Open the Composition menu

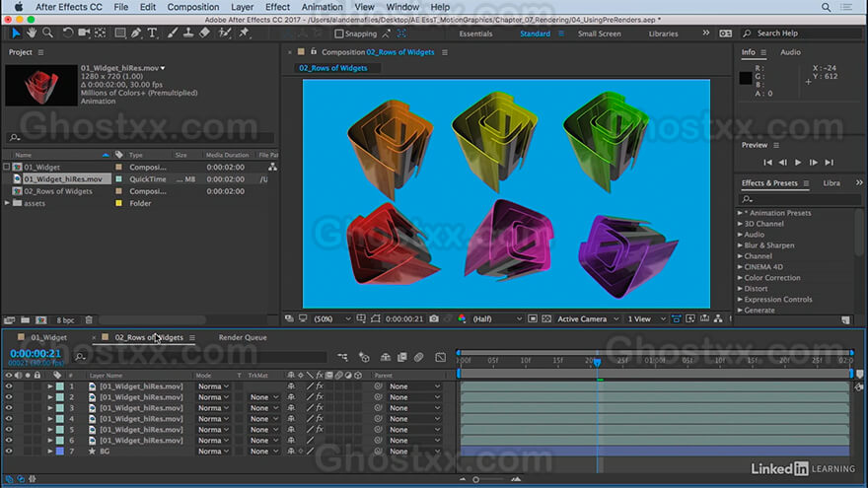[193, 7]
